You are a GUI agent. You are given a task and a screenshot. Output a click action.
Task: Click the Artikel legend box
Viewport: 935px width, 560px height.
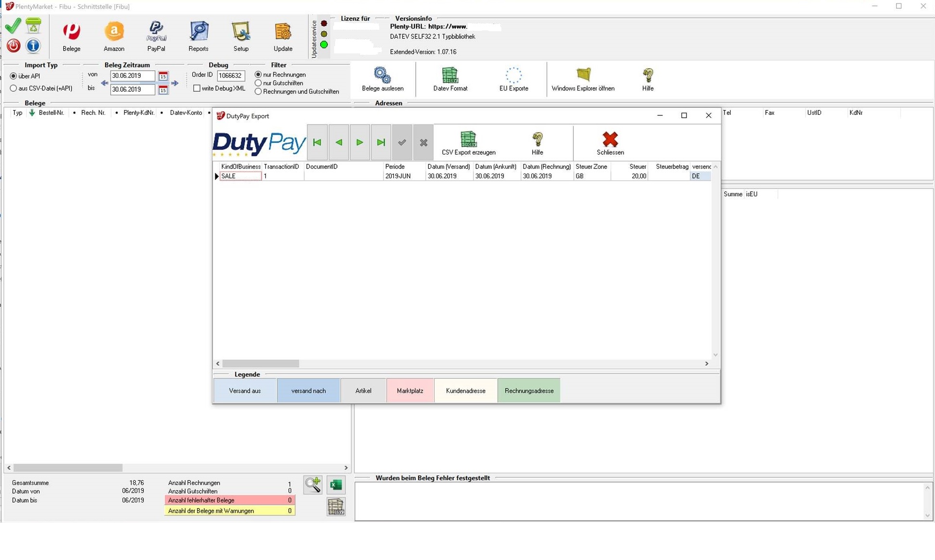tap(363, 391)
